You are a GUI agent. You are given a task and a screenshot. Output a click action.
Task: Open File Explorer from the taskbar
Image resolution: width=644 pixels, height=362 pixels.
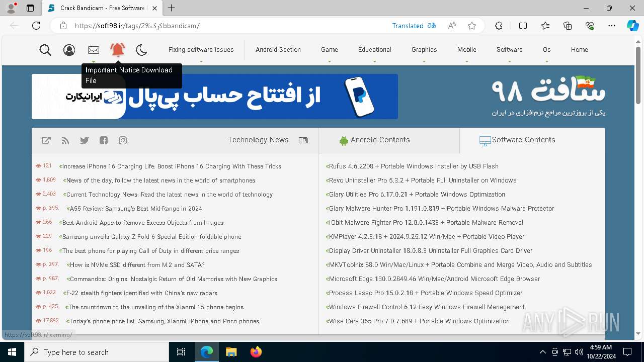231,352
